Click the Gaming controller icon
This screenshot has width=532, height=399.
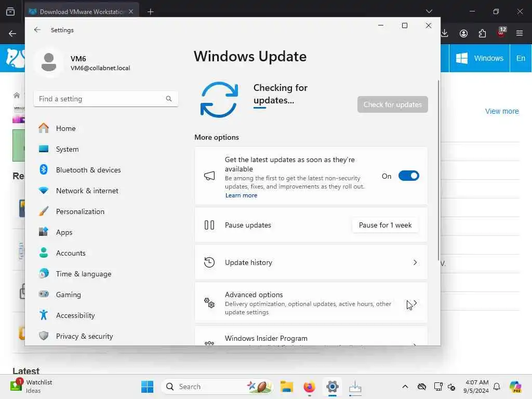(44, 294)
